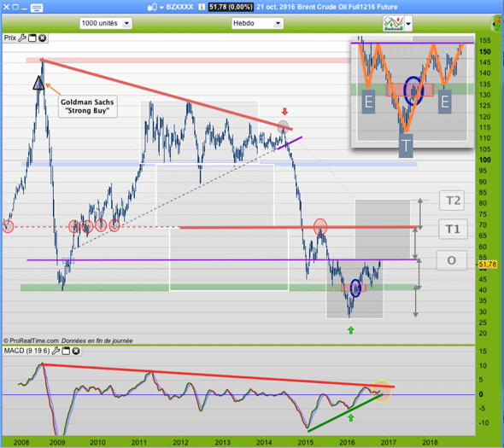Select the T2 target label
This screenshot has width=504, height=448.
click(x=452, y=201)
